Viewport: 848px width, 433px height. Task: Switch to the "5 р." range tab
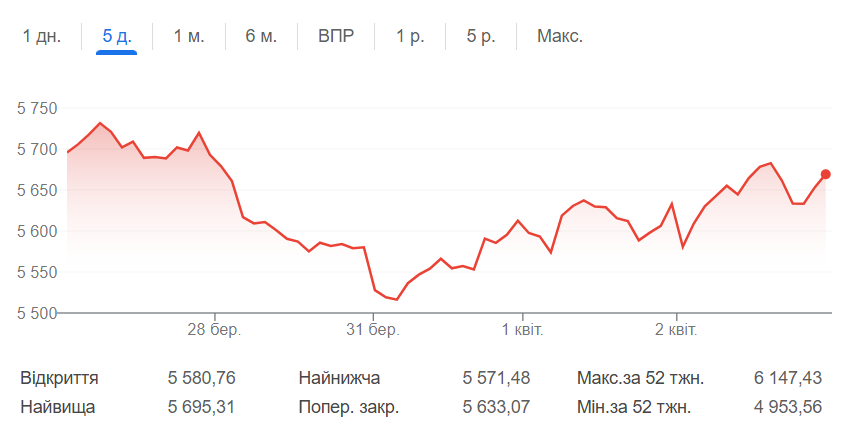481,36
